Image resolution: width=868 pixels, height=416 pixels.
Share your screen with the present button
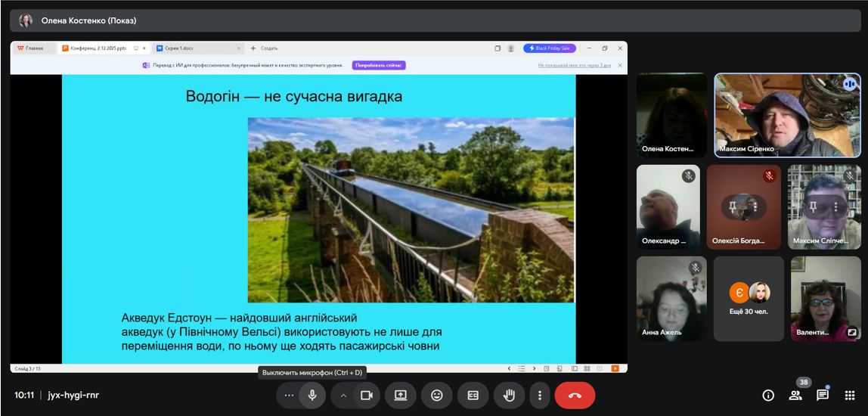[x=401, y=395]
